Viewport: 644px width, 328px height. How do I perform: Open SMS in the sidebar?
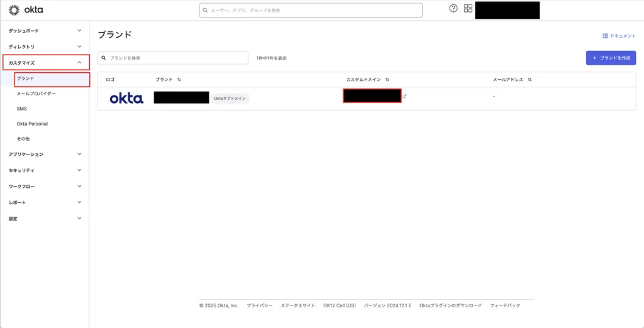22,109
